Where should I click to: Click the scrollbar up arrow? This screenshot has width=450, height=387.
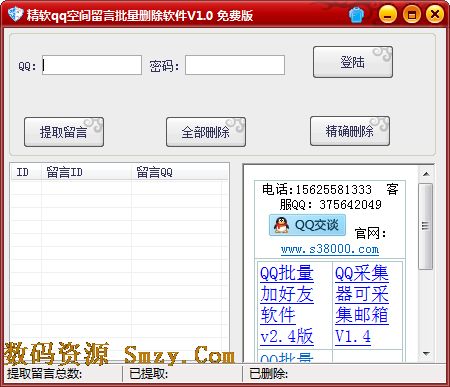point(426,174)
